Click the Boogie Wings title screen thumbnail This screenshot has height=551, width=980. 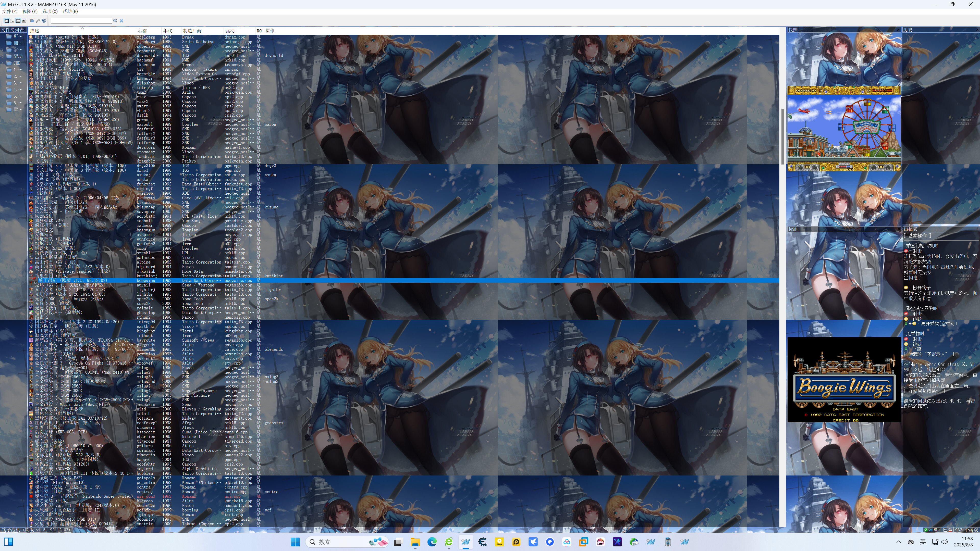(x=844, y=380)
